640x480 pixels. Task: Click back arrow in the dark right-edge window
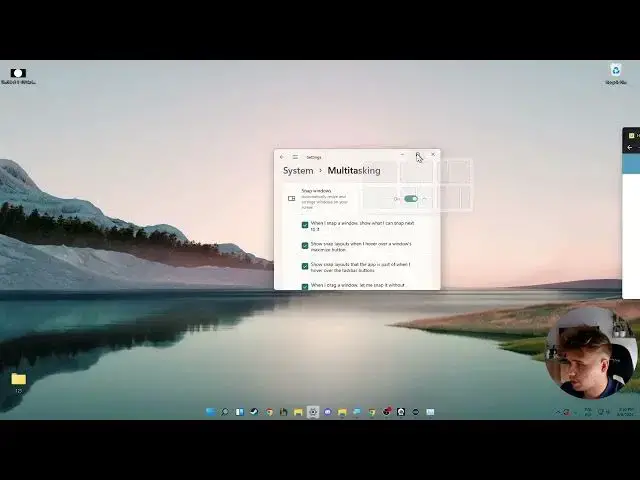pos(629,148)
